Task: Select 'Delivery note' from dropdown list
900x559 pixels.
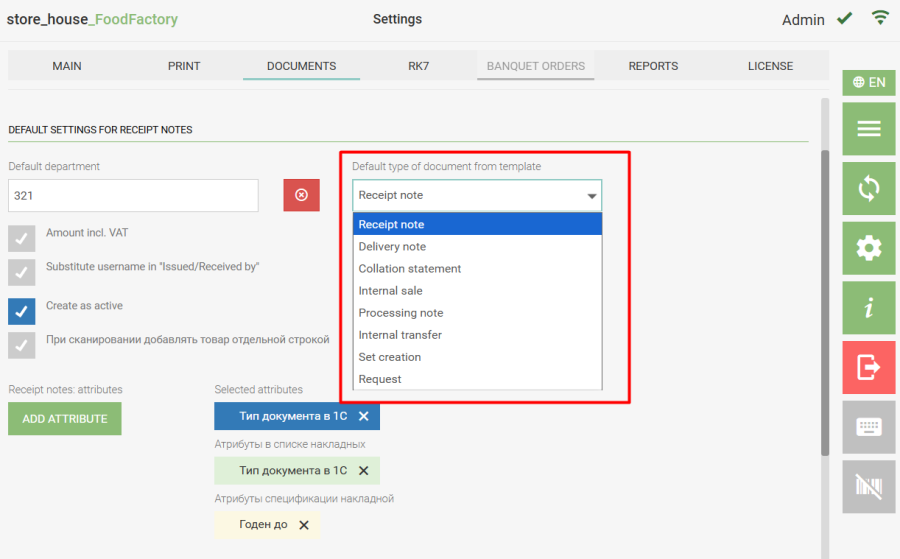Action: click(392, 247)
